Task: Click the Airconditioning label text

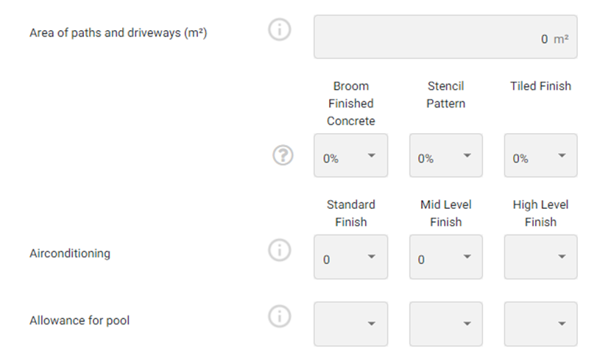Action: point(70,253)
